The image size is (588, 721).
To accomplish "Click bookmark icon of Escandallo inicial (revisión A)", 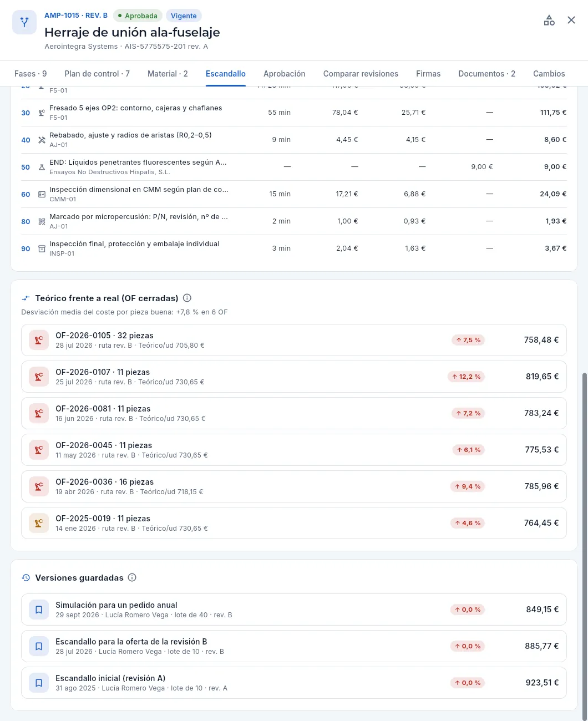I will (x=39, y=683).
